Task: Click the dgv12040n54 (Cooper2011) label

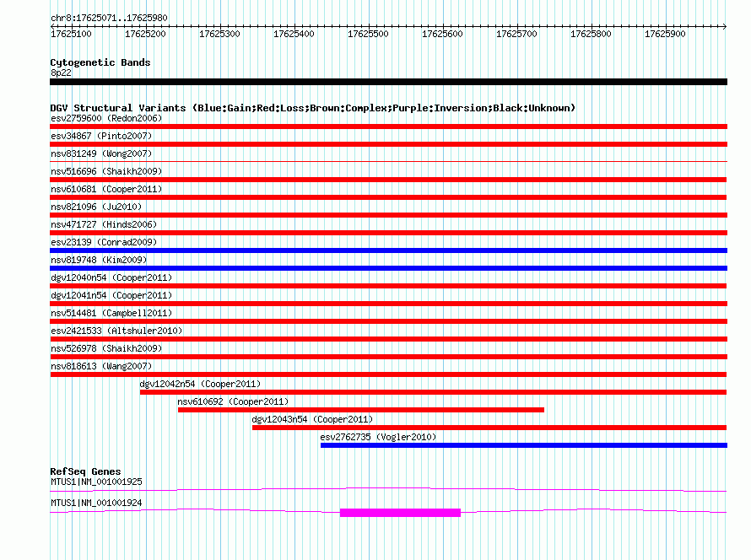Action: click(x=111, y=277)
